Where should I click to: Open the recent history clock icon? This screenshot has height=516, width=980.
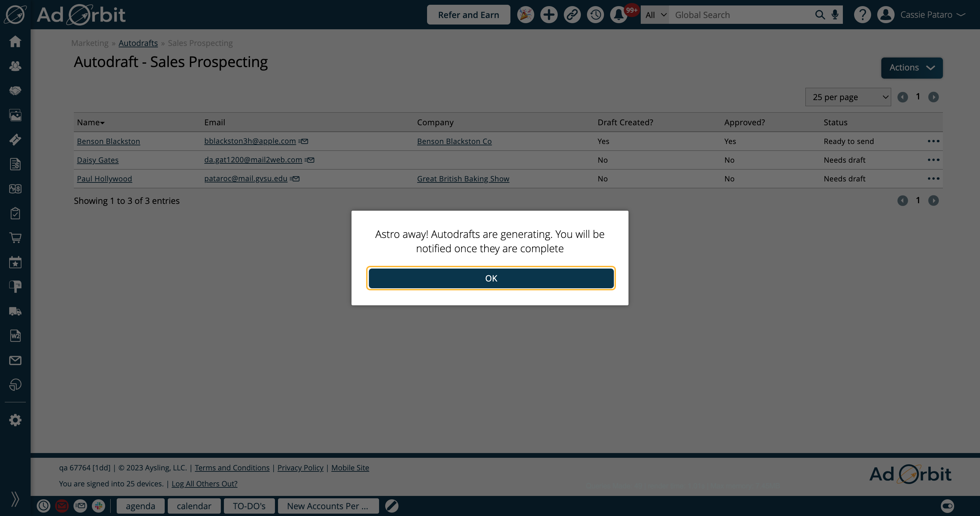click(595, 15)
